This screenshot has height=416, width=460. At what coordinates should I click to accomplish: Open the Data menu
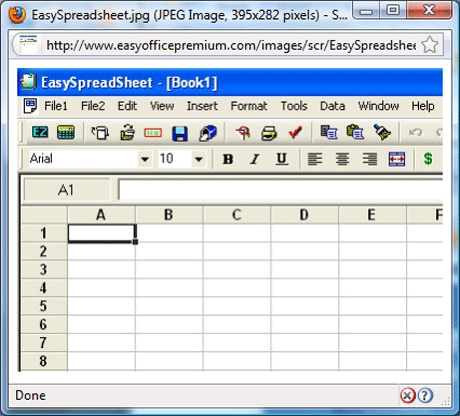coord(332,106)
